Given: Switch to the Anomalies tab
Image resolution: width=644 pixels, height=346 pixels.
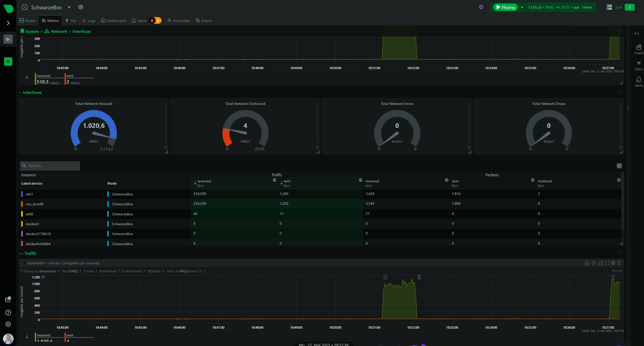Looking at the screenshot, I should pos(178,21).
